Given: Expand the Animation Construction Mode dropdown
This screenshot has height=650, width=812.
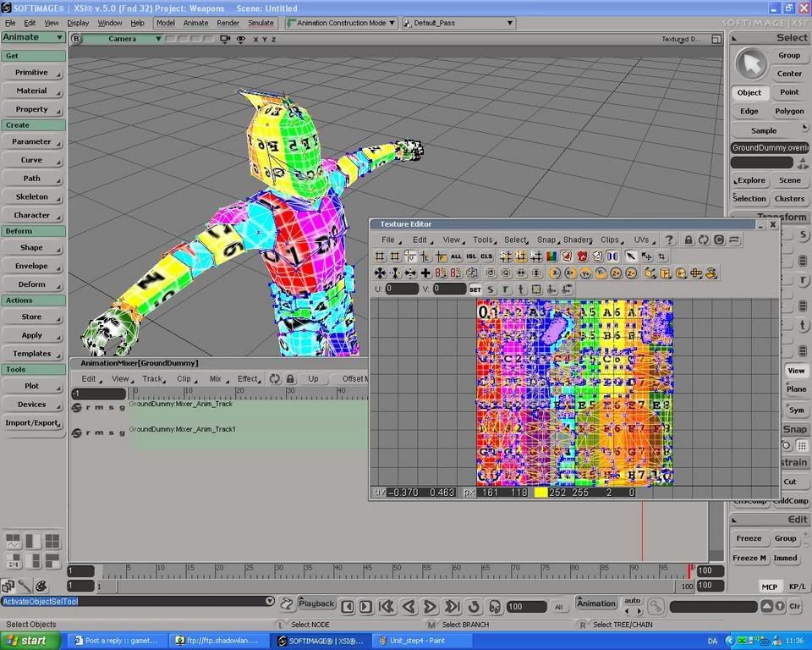Looking at the screenshot, I should click(392, 23).
